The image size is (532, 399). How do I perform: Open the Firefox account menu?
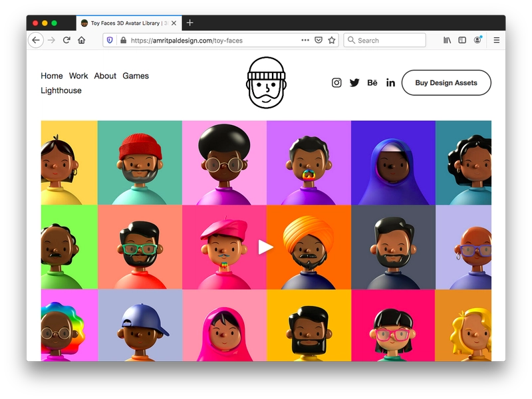477,40
